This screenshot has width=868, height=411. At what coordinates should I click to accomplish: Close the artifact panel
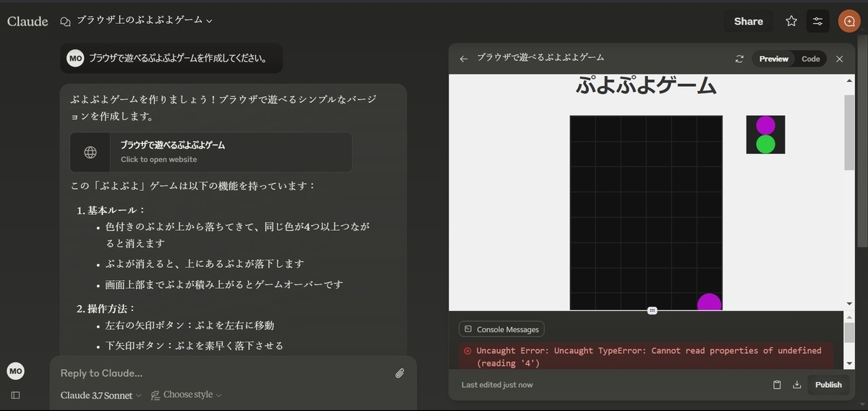click(839, 59)
